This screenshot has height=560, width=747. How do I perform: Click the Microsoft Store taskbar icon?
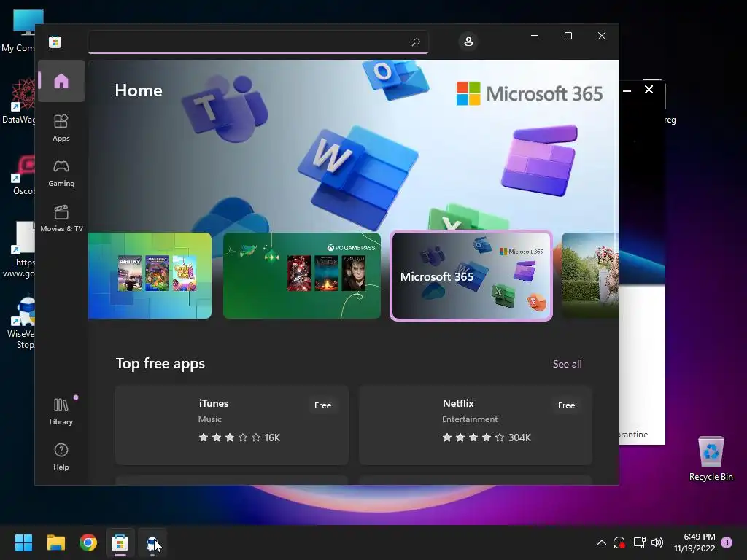120,542
